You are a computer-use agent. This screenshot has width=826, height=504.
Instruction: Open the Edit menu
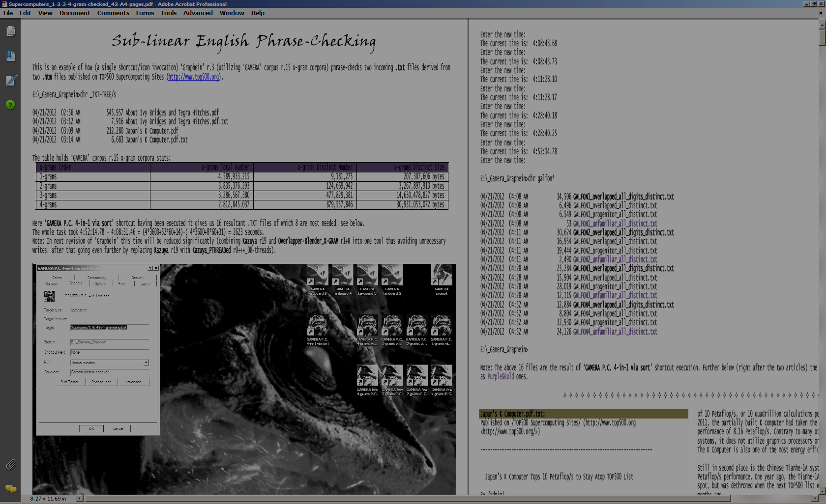25,13
